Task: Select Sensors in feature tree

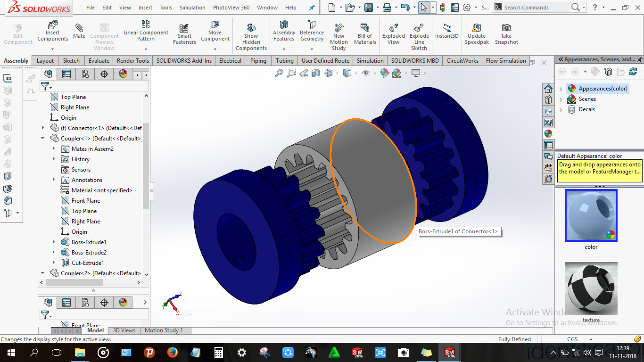Action: point(81,169)
